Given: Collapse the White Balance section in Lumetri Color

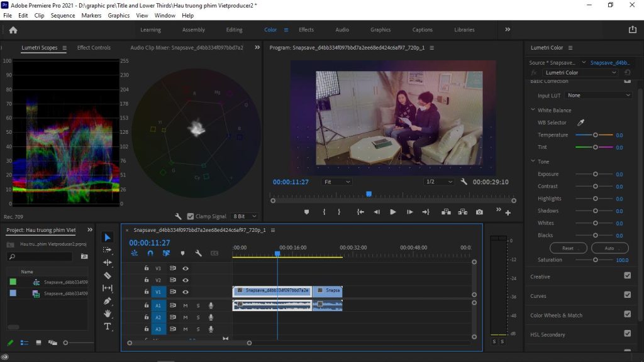Looking at the screenshot, I should pos(532,110).
